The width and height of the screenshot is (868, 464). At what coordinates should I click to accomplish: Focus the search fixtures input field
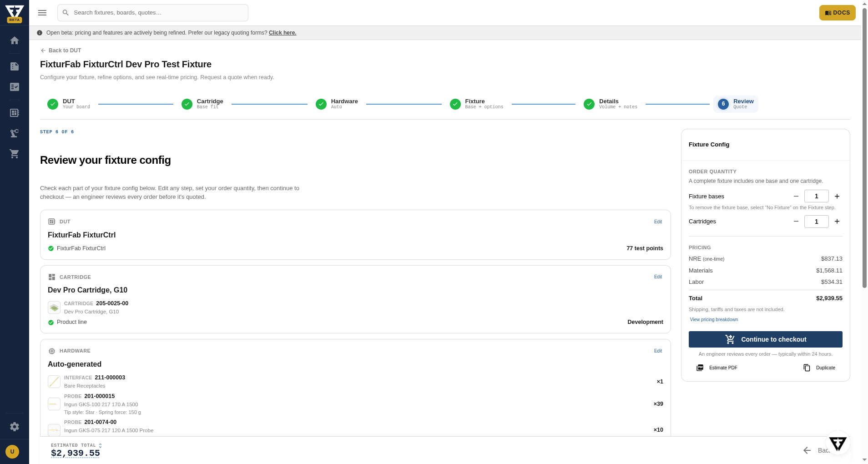pyautogui.click(x=153, y=13)
